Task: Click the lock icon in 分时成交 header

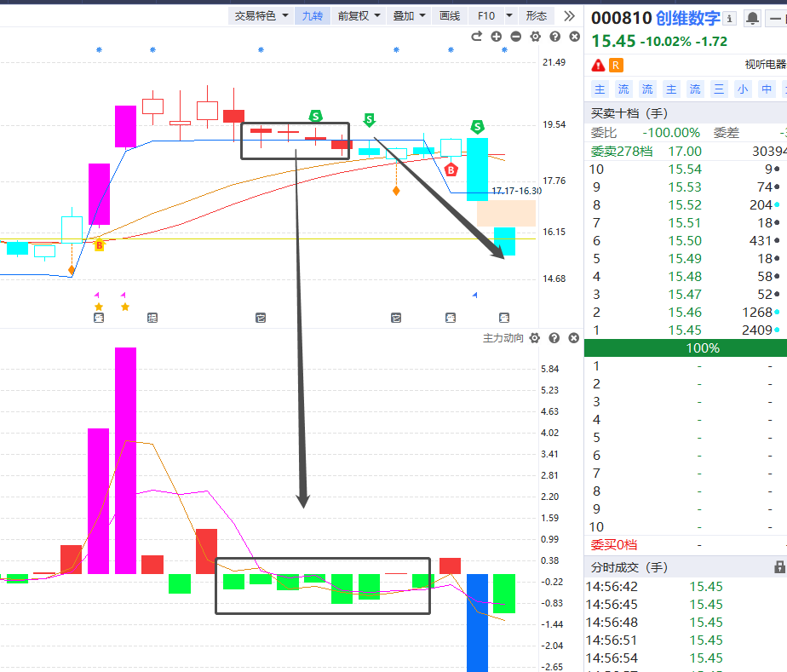Action: (x=778, y=566)
